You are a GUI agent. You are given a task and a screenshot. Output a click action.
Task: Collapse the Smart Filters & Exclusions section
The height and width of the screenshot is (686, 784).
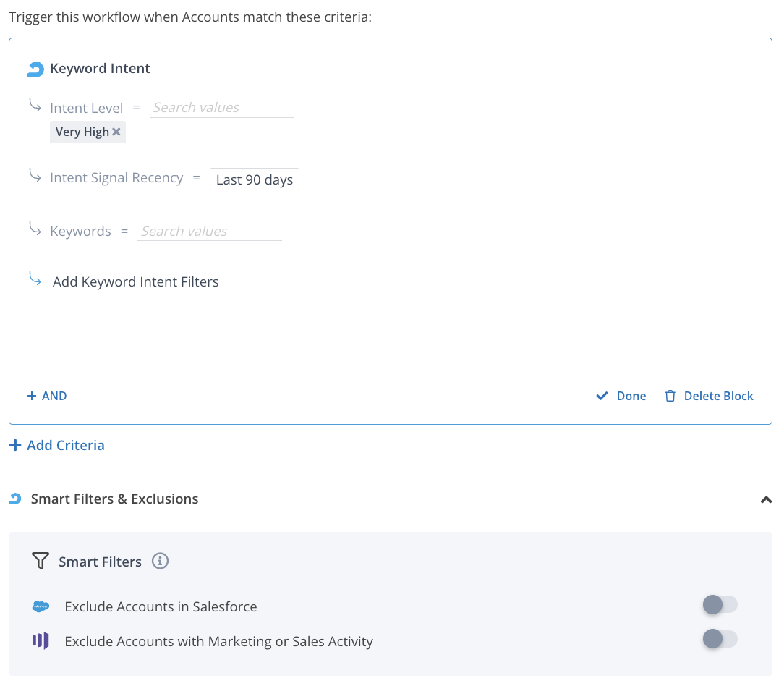tap(766, 499)
